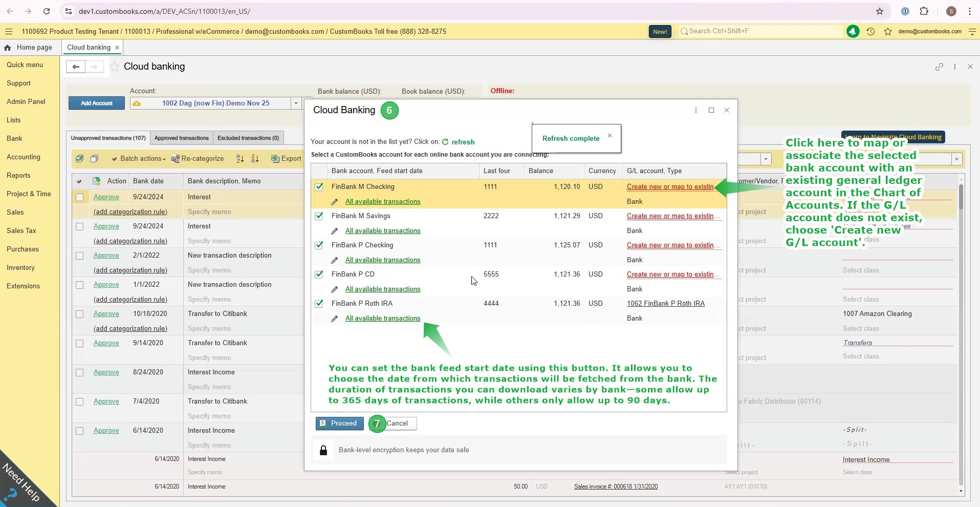Uncheck the FinBank M Checking checkbox
980x507 pixels.
(x=319, y=187)
